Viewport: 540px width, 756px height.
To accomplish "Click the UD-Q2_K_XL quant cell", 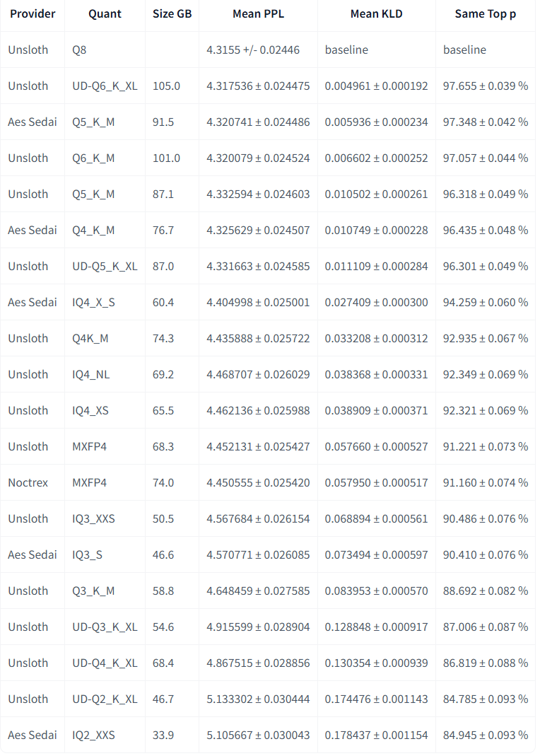I will click(105, 699).
